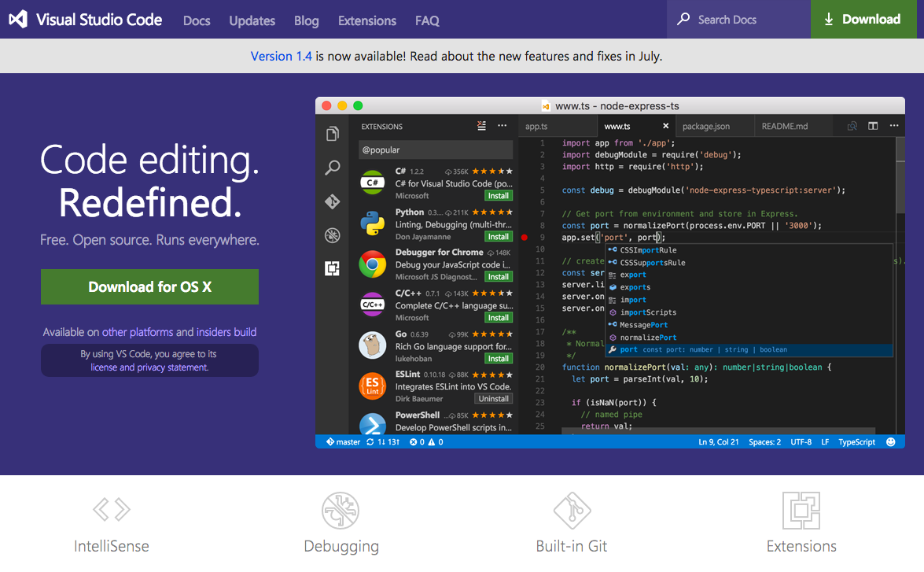Click the warnings triangle in the status bar

tap(432, 441)
